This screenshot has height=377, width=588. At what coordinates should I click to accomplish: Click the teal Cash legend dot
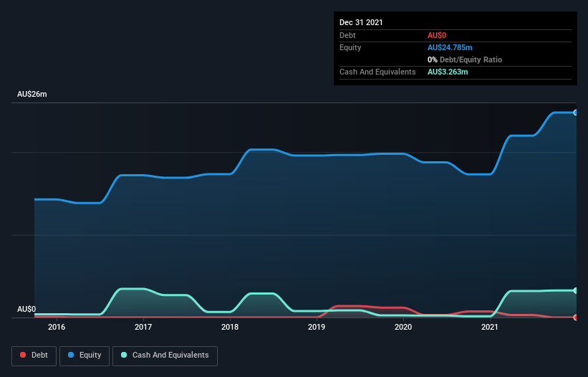124,355
